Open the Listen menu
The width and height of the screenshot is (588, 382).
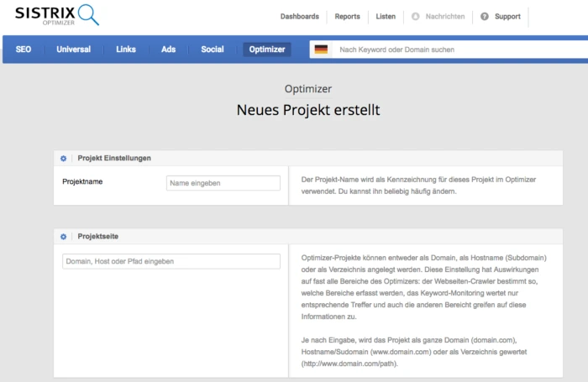pos(386,17)
